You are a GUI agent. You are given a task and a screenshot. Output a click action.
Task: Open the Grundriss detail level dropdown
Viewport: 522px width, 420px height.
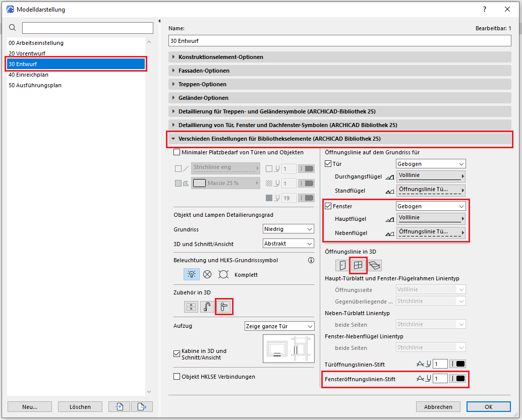click(x=288, y=229)
